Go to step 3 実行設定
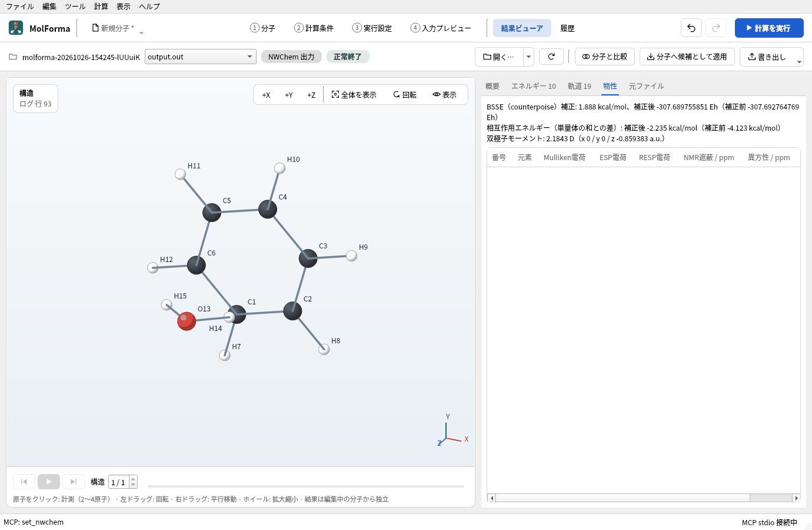 [x=372, y=28]
